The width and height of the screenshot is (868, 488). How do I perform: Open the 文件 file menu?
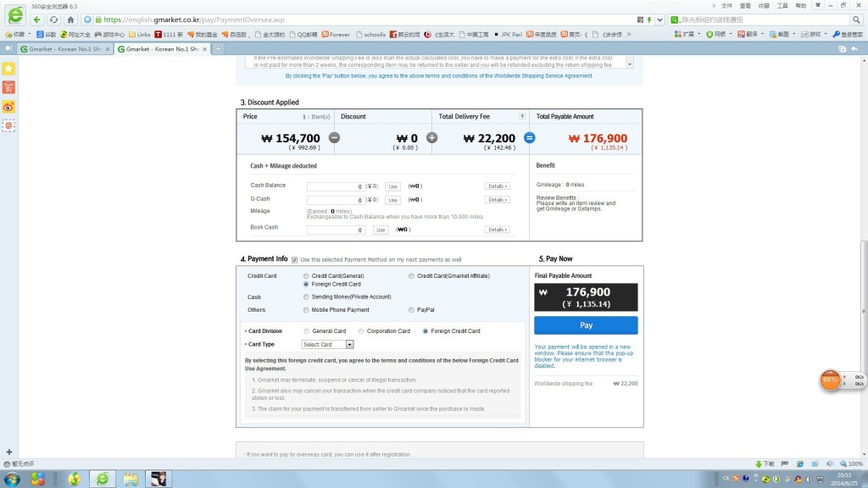pos(726,6)
